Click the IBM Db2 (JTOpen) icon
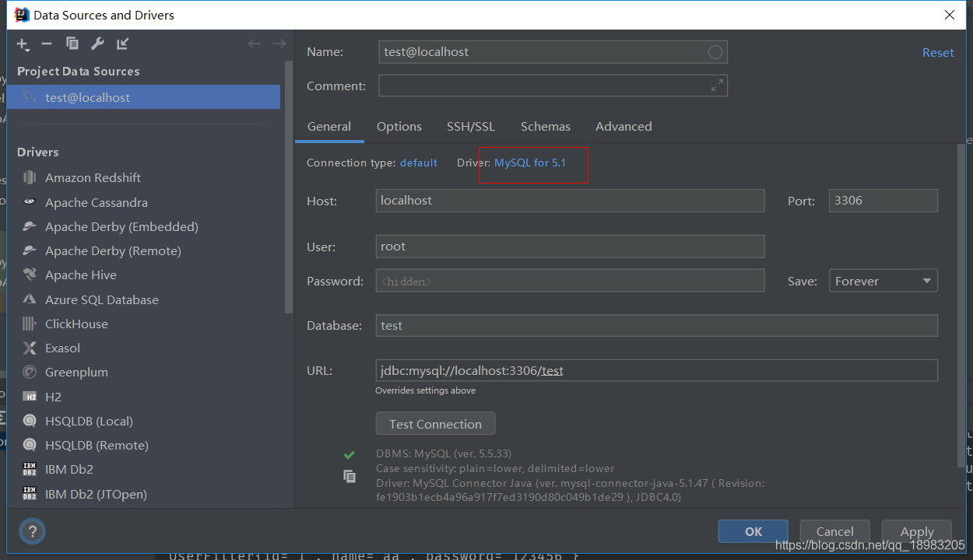Image resolution: width=973 pixels, height=560 pixels. pos(30,494)
